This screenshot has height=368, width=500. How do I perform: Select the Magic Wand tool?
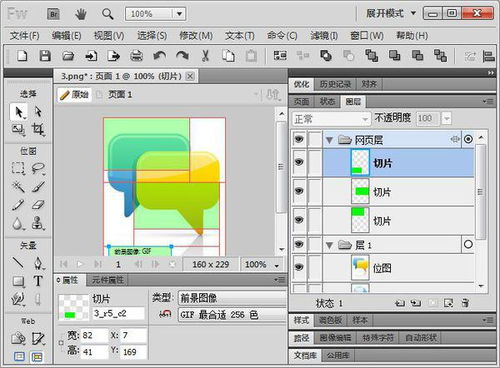click(18, 187)
